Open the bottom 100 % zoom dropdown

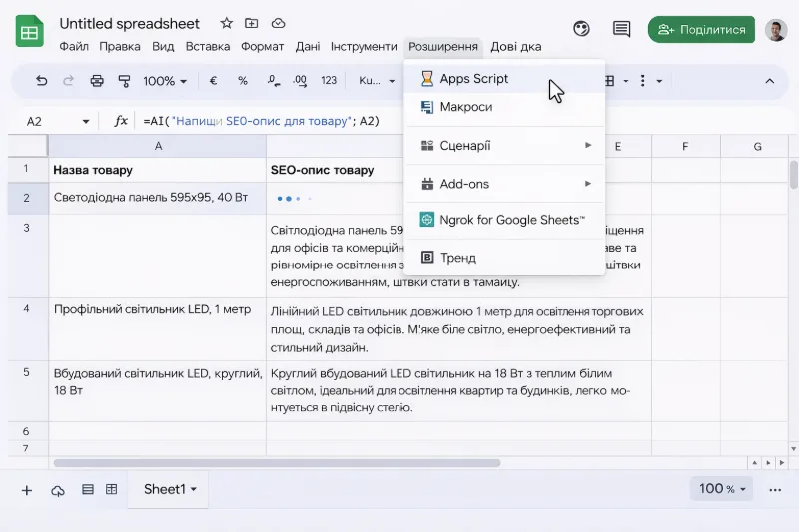click(x=721, y=489)
